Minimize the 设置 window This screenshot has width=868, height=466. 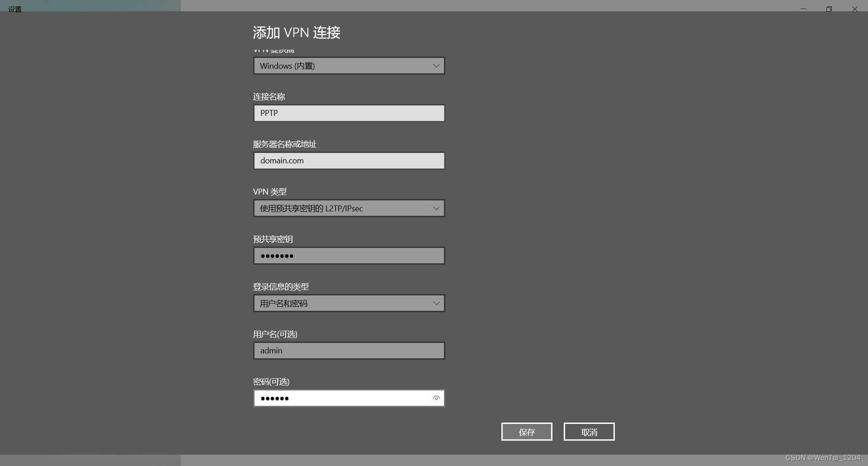coord(803,9)
